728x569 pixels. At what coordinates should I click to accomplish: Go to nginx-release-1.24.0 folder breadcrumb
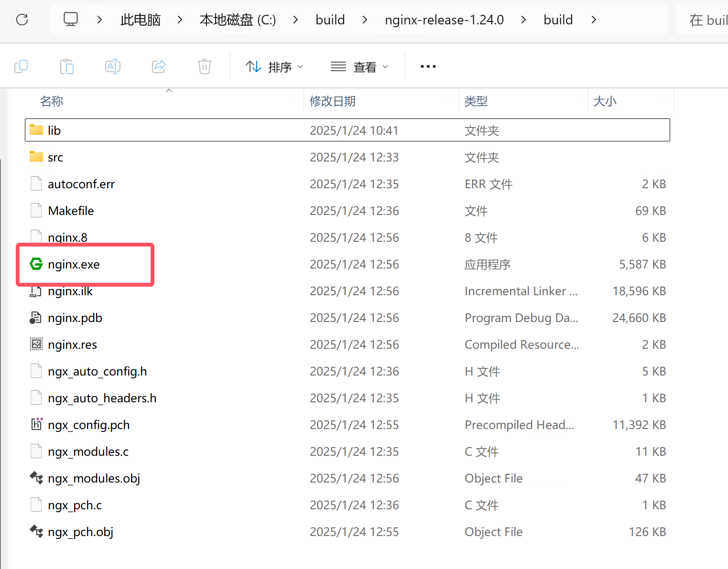[444, 20]
